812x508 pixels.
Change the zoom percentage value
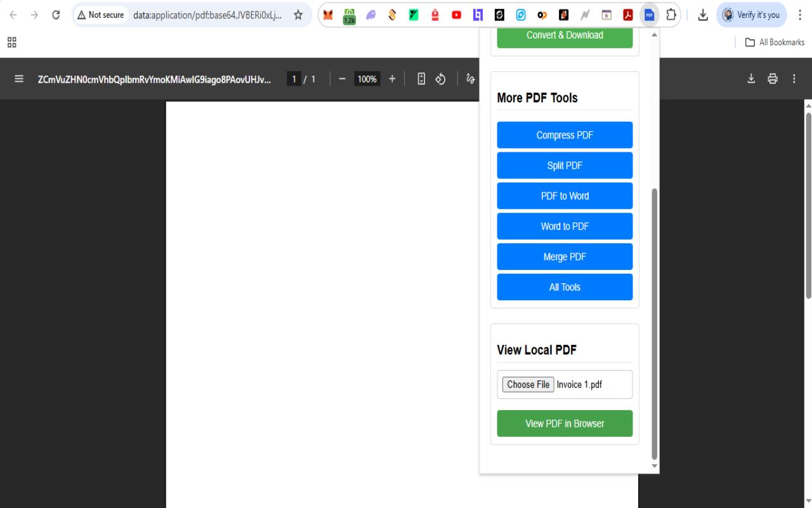(367, 79)
